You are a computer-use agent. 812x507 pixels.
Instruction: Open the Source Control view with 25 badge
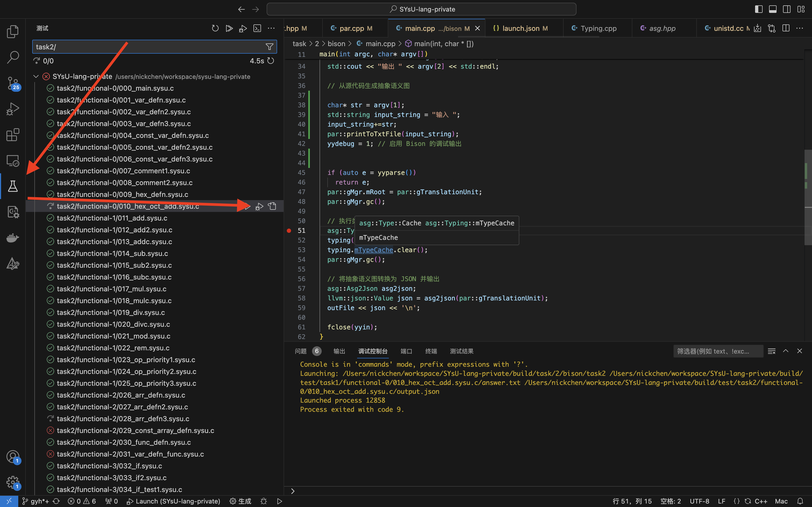(x=13, y=83)
